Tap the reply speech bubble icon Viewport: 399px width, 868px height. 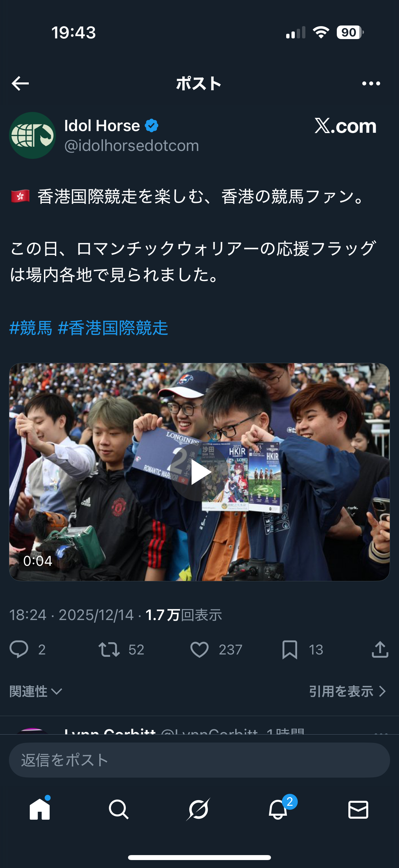[x=19, y=649]
